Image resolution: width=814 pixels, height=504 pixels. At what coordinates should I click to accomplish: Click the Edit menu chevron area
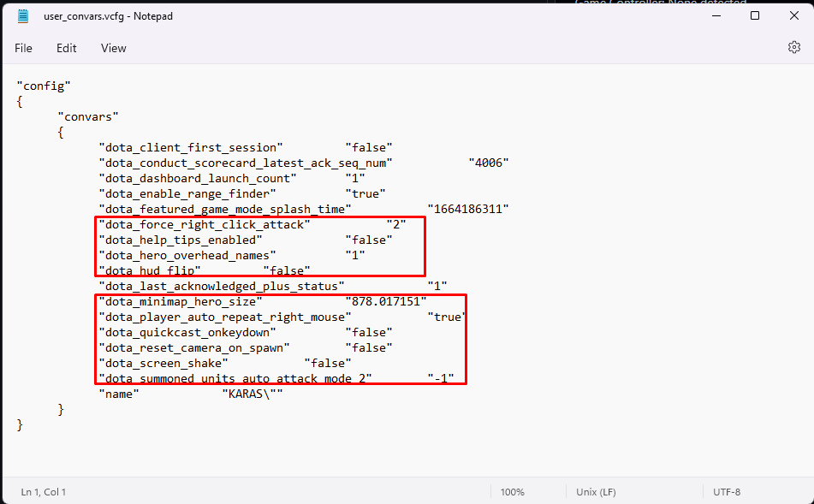point(67,48)
